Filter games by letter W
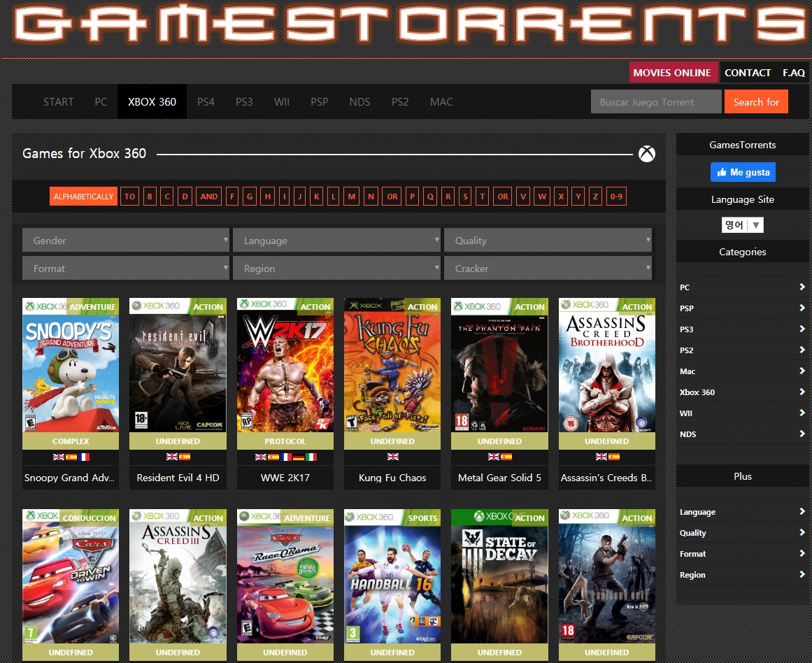Viewport: 812px width, 663px height. 541,197
